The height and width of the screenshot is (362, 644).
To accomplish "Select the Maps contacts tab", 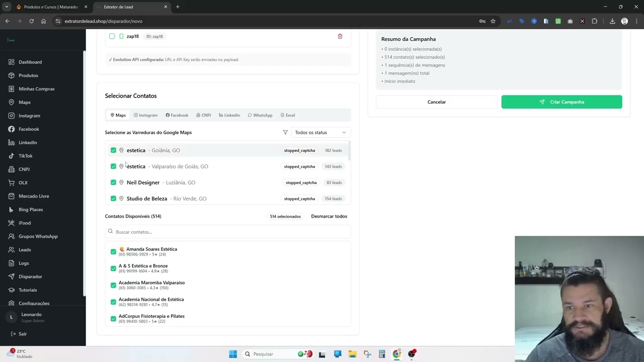I will 118,115.
